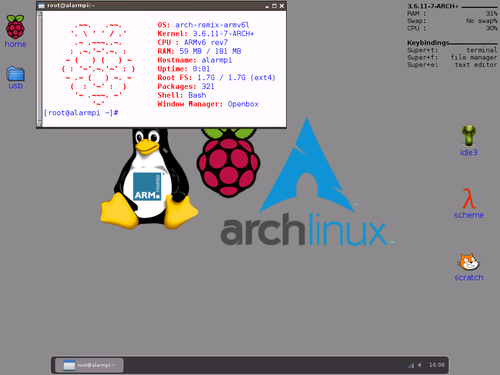Click the scrollbar down arrow in terminal
500x375 pixels.
40,124
